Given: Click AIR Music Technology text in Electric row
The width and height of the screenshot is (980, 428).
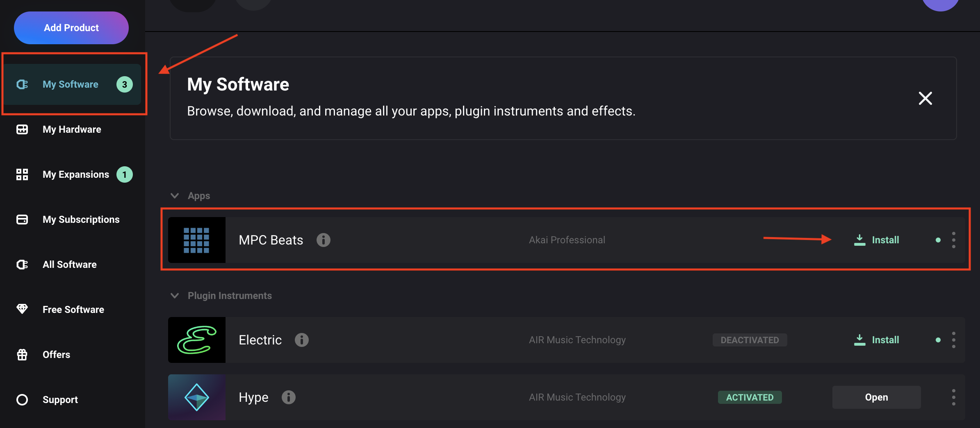Looking at the screenshot, I should (x=577, y=340).
